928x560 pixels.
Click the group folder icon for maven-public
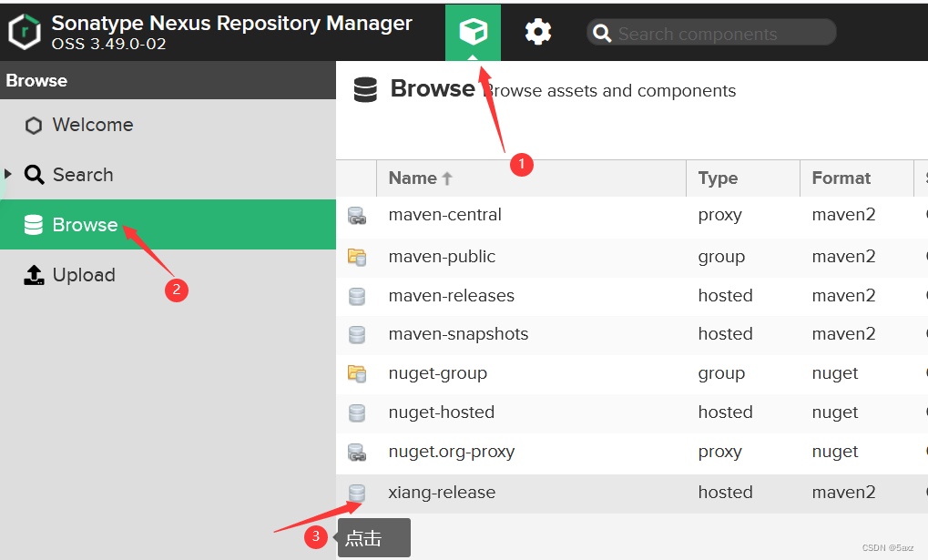[357, 257]
